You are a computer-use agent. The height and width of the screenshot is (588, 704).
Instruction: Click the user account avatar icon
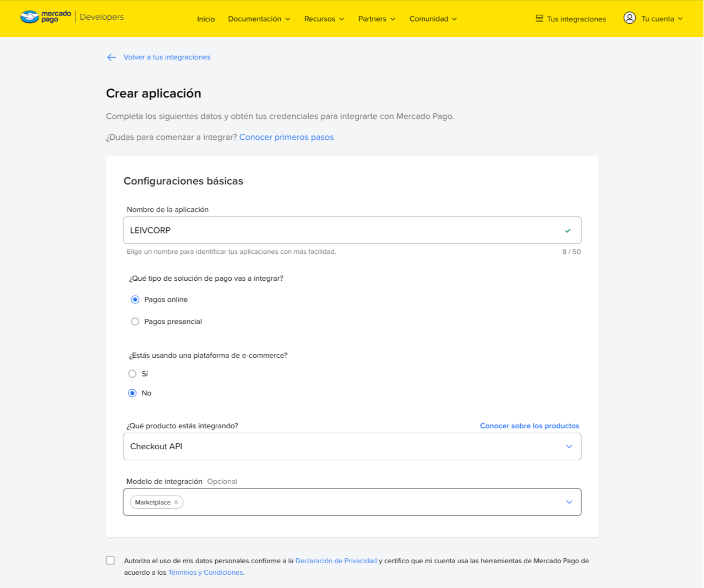(x=630, y=18)
